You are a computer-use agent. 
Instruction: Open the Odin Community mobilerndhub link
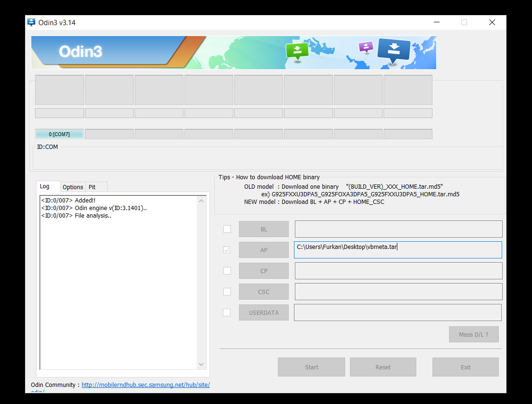tap(146, 385)
